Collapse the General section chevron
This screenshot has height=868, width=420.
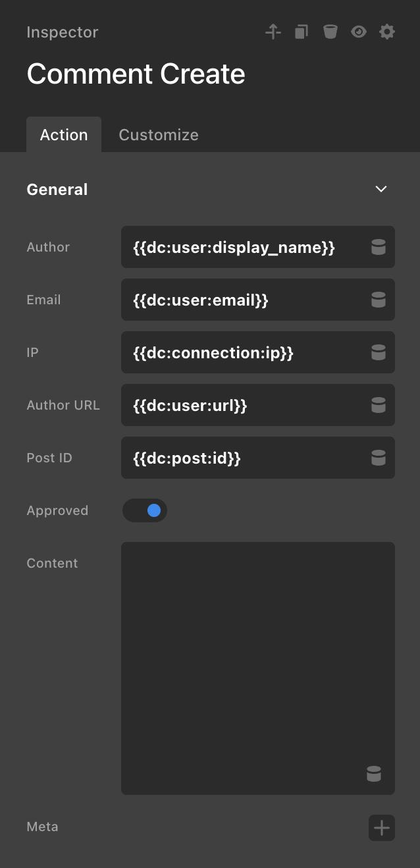(381, 189)
